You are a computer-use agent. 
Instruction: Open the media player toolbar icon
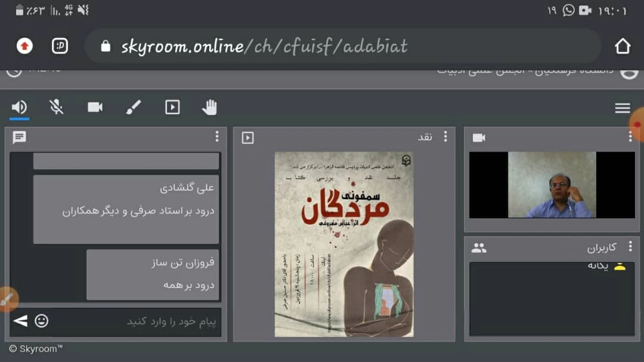click(172, 107)
